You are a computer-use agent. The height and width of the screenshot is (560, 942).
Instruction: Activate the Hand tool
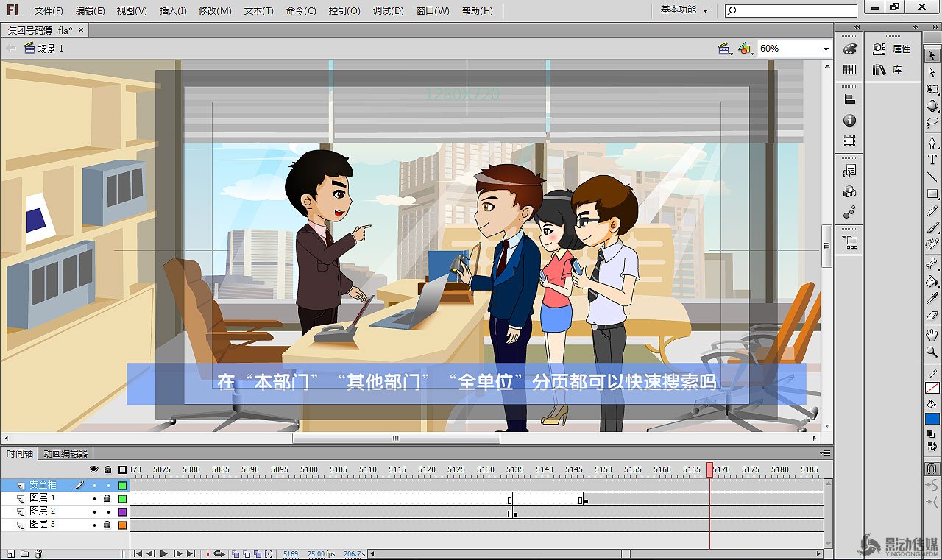[932, 335]
